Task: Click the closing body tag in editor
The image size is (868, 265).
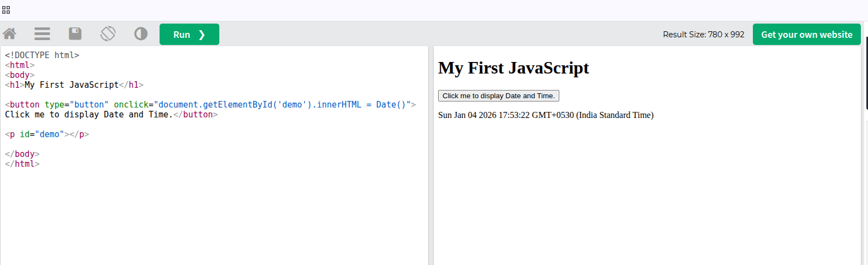Action: coord(22,154)
